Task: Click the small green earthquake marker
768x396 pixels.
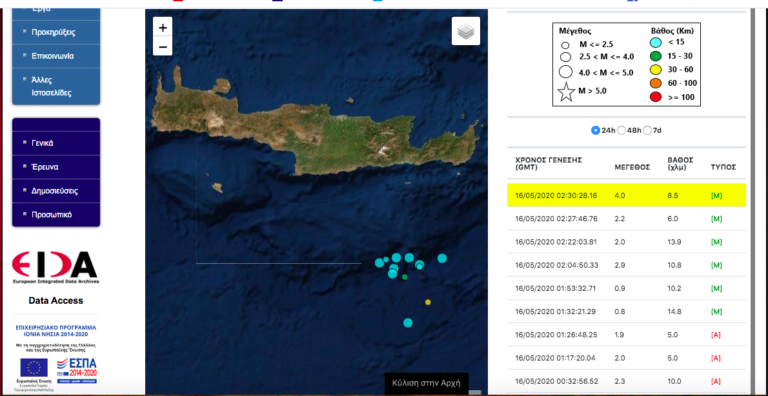Action: (405, 277)
